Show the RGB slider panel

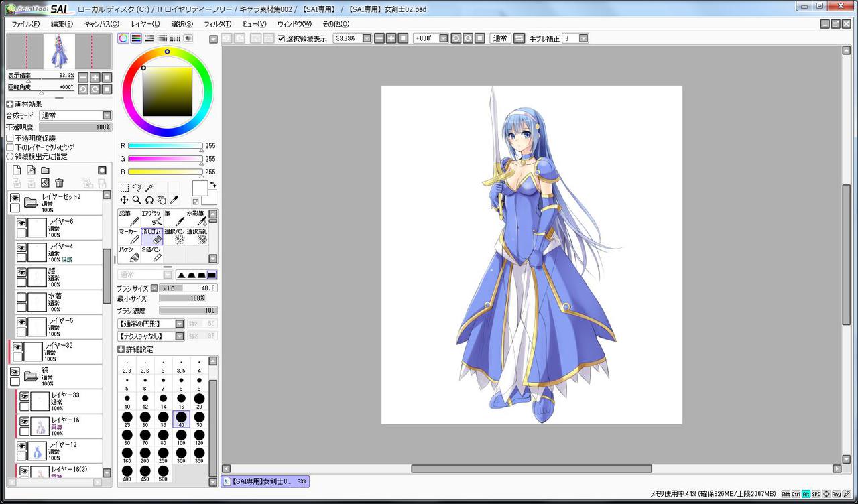tap(136, 38)
